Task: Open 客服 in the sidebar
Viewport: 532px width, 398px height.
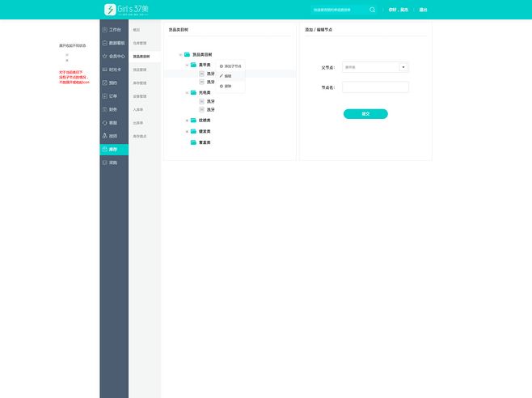Action: click(114, 122)
